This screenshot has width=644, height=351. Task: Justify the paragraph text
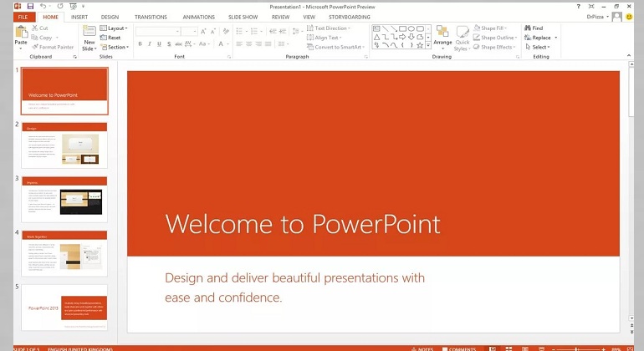pyautogui.click(x=268, y=43)
